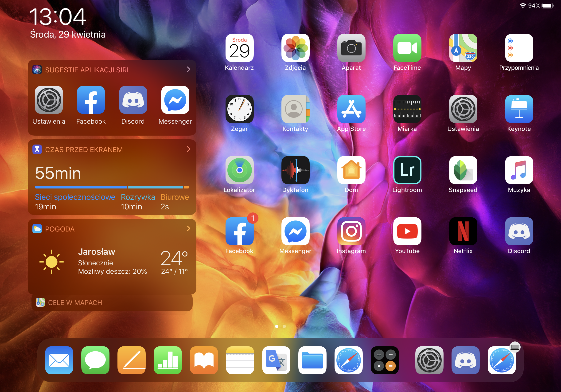The image size is (561, 392).
Task: Open recent Settings in the dock
Action: click(x=429, y=360)
